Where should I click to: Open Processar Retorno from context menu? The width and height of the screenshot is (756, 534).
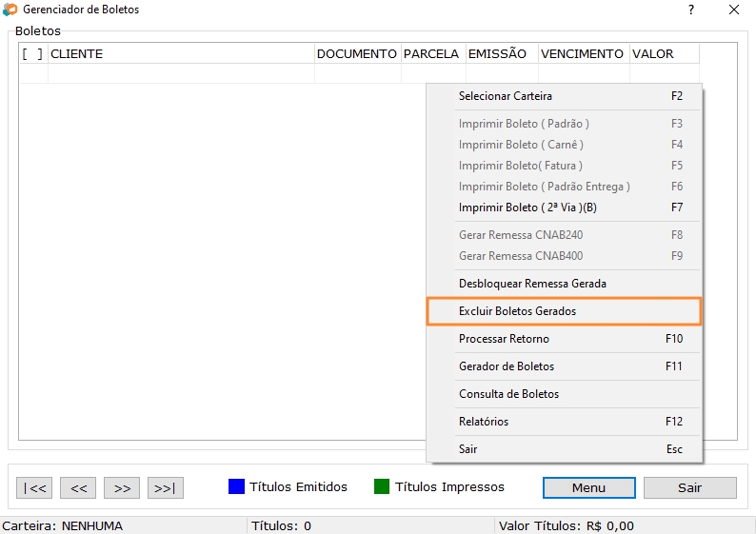tap(504, 339)
